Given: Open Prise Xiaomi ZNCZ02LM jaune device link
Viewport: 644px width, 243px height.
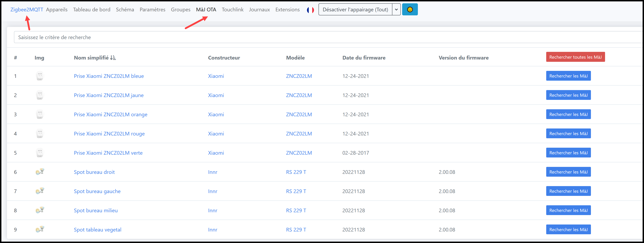Looking at the screenshot, I should [109, 95].
